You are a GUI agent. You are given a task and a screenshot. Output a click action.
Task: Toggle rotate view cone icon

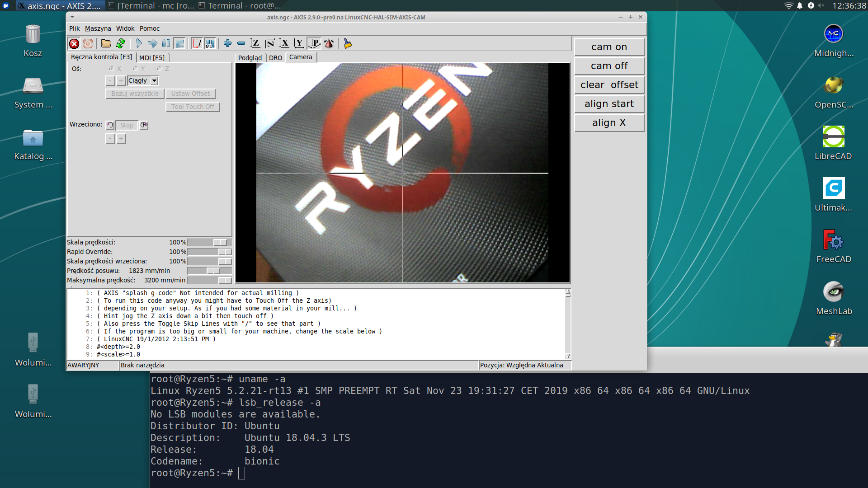(329, 43)
